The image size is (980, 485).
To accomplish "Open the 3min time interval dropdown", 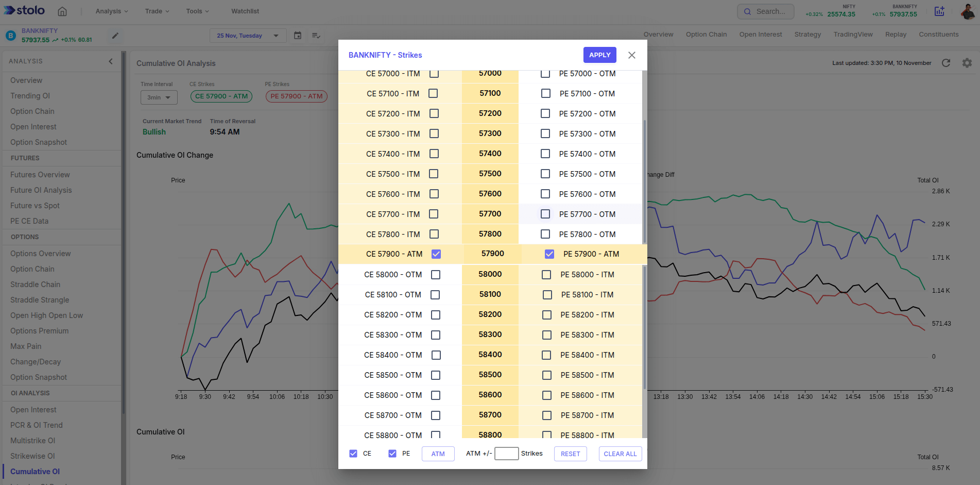I will pos(159,97).
